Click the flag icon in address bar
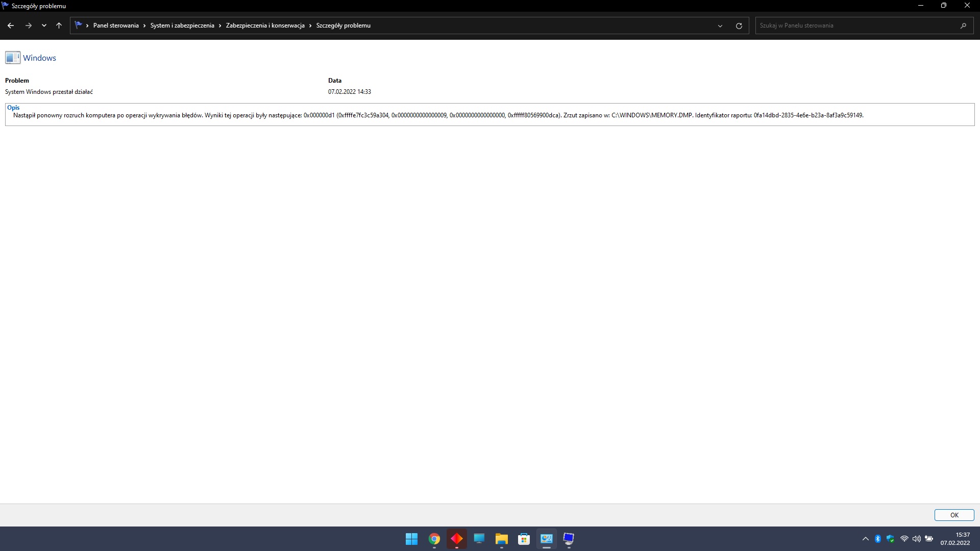 click(x=78, y=25)
